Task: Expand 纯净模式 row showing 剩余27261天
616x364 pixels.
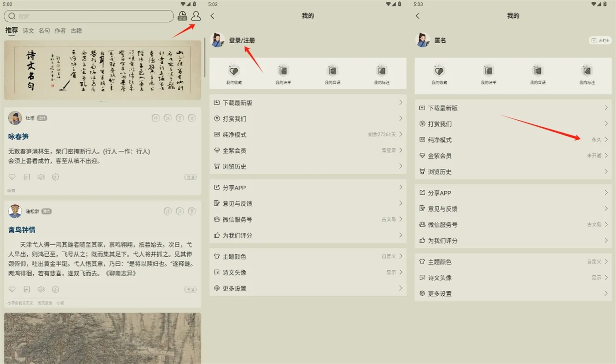Action: pyautogui.click(x=308, y=135)
